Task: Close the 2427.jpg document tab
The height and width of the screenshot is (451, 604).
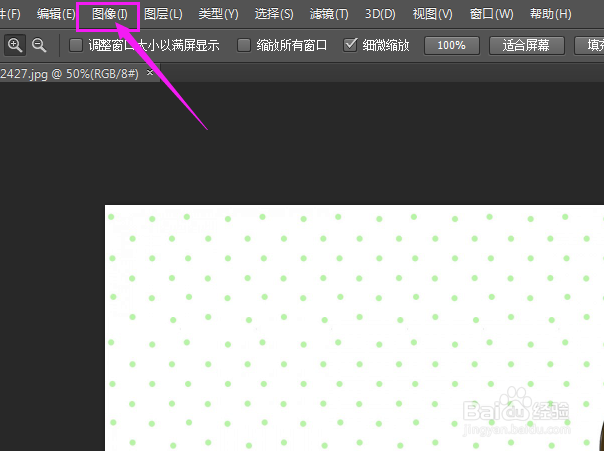Action: click(x=150, y=72)
